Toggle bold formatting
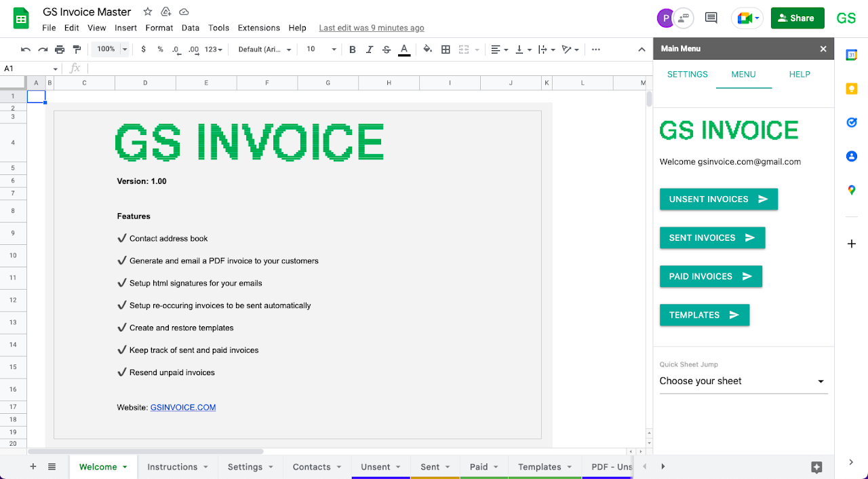The image size is (868, 479). pyautogui.click(x=352, y=50)
